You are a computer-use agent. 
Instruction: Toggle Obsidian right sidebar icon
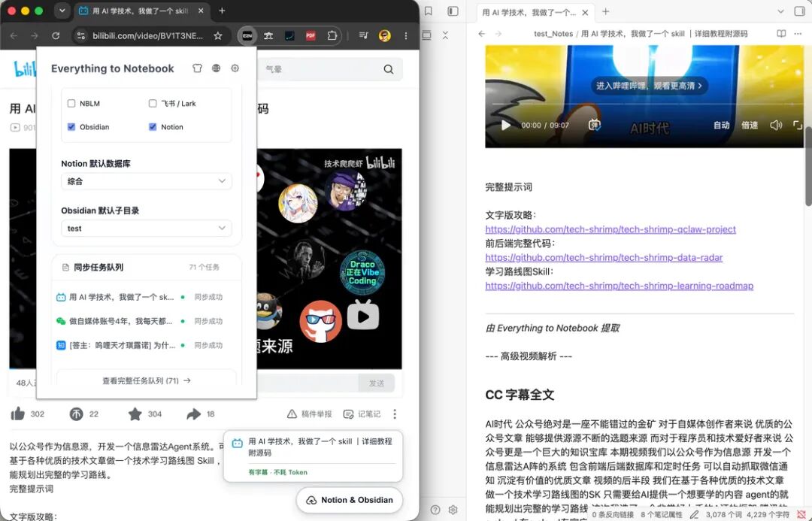point(799,11)
